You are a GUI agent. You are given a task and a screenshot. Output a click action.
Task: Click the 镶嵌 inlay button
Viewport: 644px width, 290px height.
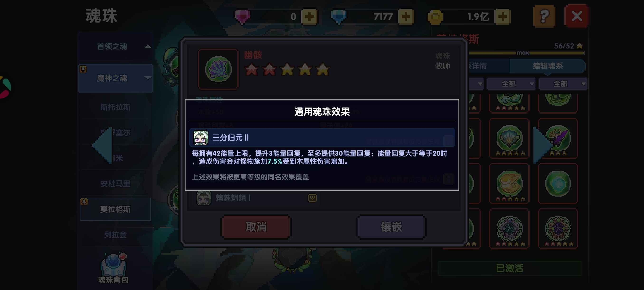(x=391, y=227)
